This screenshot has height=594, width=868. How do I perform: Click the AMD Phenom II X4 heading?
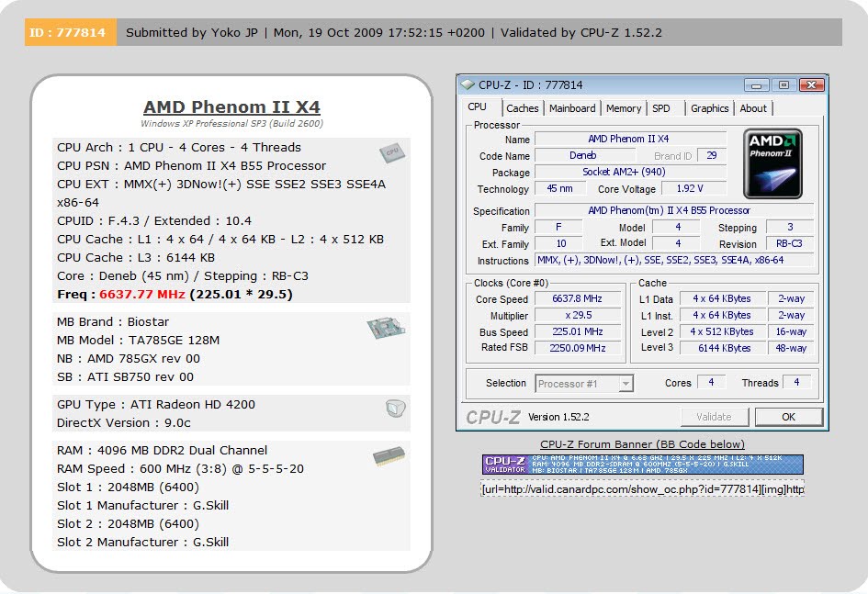point(231,106)
